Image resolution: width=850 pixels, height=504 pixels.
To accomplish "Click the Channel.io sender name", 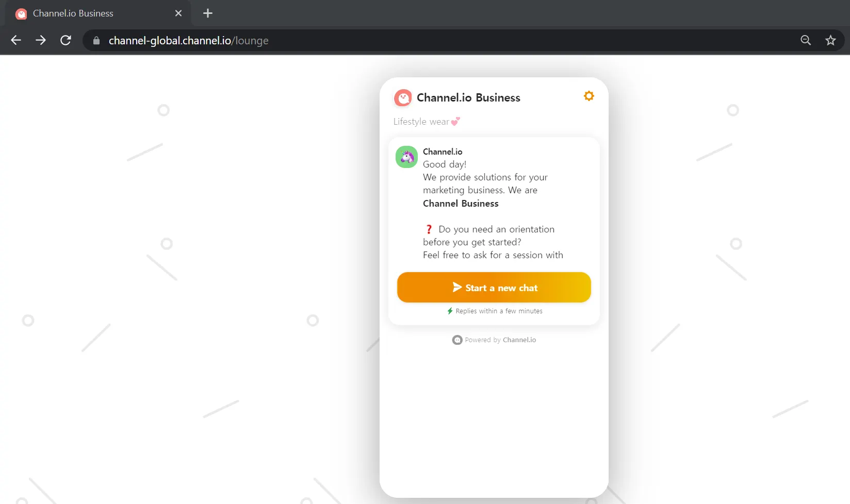I will pyautogui.click(x=443, y=152).
